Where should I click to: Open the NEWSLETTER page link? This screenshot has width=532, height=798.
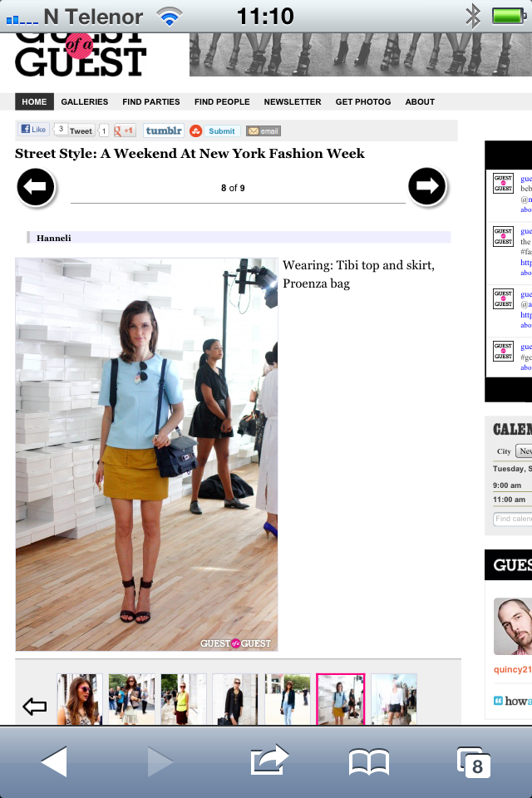(x=293, y=101)
